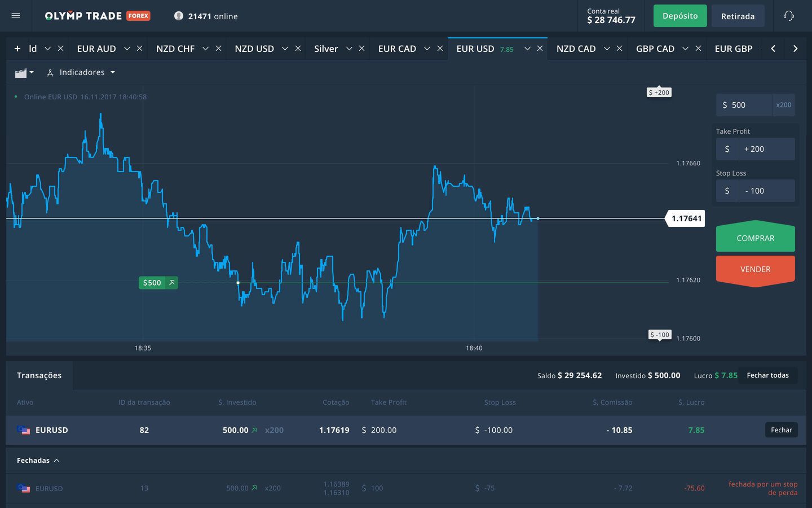
Task: Open the Indicadores dropdown
Action: (x=82, y=73)
